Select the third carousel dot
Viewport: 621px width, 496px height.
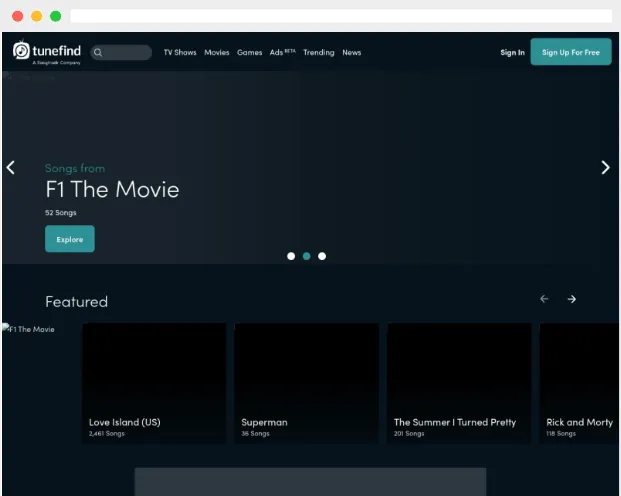(322, 256)
